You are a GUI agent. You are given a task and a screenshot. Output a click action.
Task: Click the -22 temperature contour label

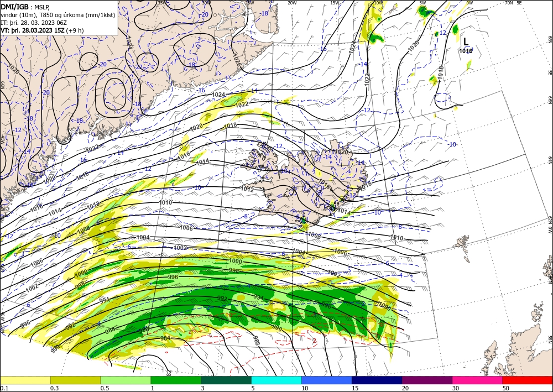click(139, 67)
